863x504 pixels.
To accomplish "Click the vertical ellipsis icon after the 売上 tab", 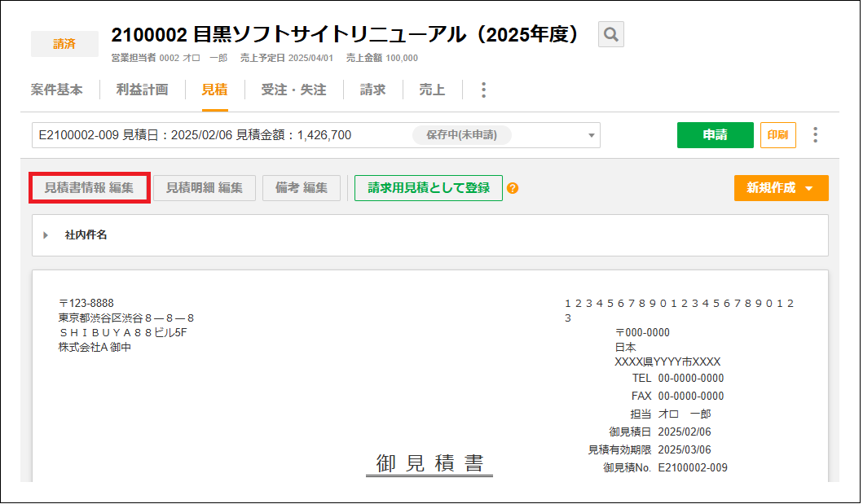I will [483, 90].
